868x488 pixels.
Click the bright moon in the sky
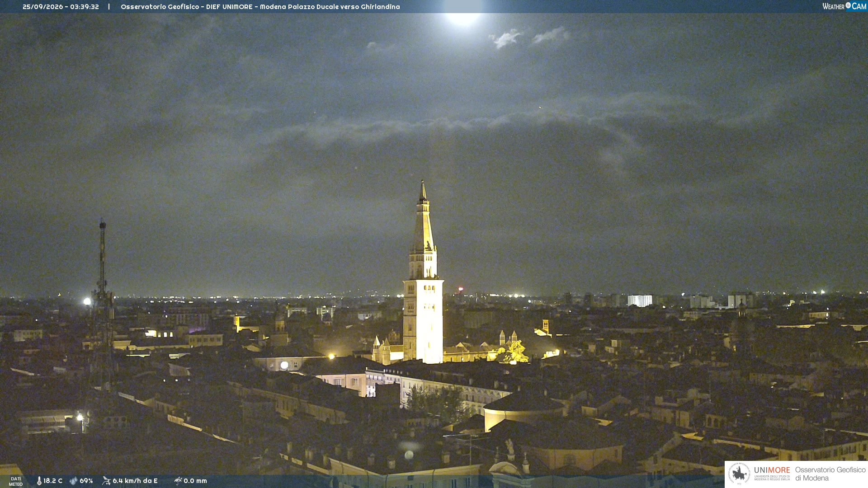[x=462, y=15]
